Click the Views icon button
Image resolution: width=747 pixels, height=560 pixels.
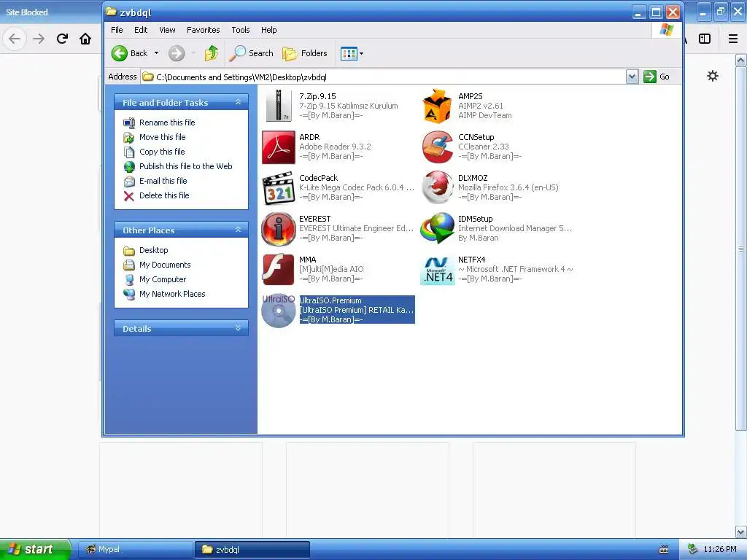point(349,54)
